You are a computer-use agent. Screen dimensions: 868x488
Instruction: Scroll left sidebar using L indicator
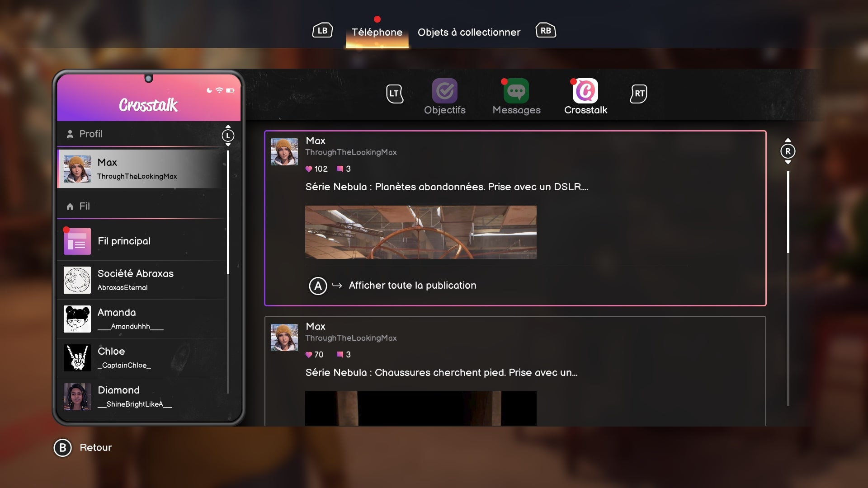(x=228, y=135)
